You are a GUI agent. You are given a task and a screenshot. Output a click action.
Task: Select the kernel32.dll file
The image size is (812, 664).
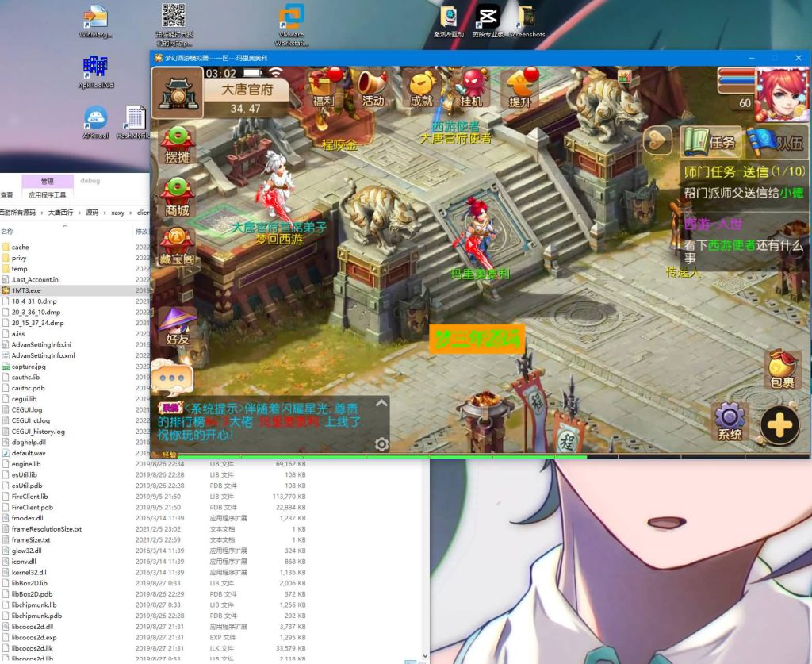click(29, 572)
